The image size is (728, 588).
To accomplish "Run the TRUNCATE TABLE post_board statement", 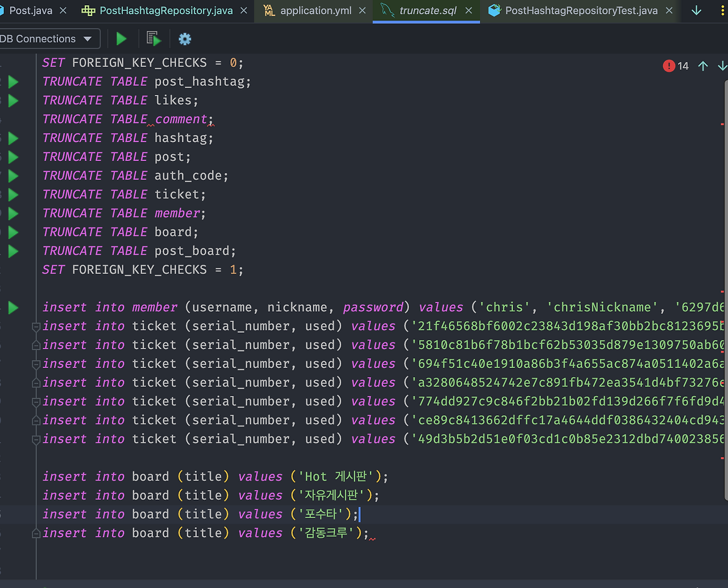I will 13,251.
